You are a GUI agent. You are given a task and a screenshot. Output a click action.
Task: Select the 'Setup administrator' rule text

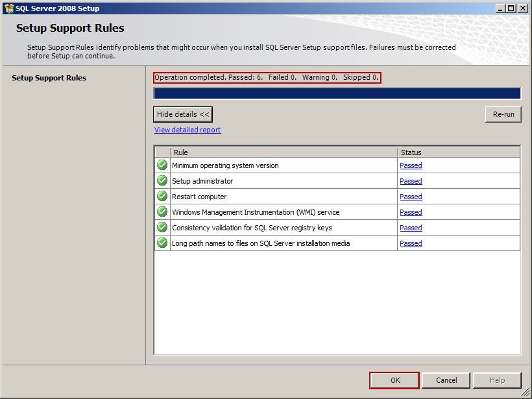[202, 181]
